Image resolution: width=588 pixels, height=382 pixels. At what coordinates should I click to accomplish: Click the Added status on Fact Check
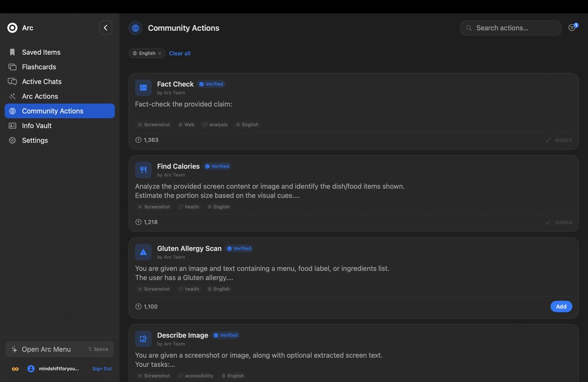point(559,140)
